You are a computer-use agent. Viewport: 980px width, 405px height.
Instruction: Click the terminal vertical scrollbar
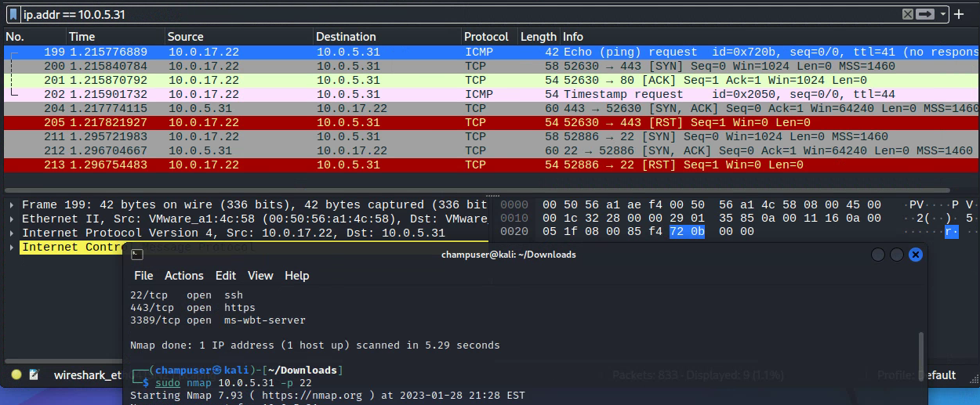[921, 346]
